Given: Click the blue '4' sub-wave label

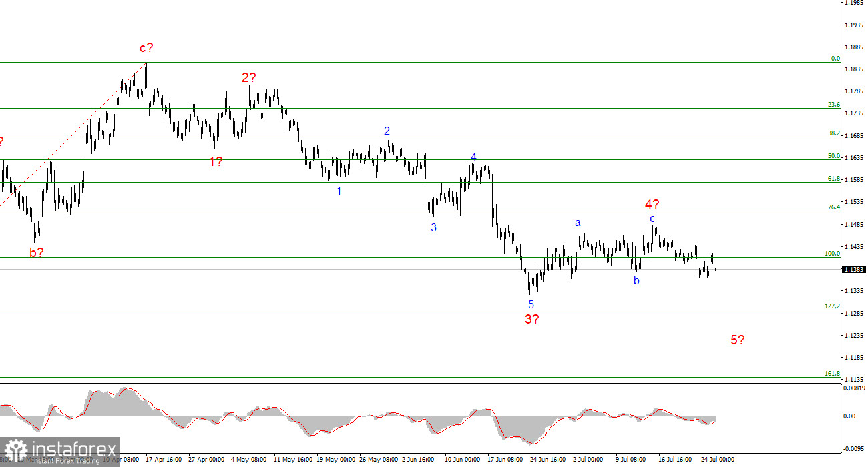Looking at the screenshot, I should coord(473,157).
